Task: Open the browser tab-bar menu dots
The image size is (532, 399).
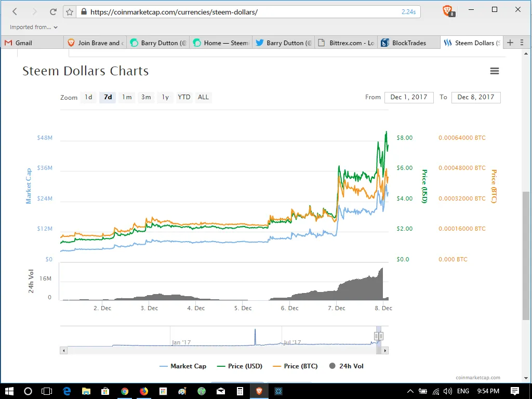Action: point(522,43)
